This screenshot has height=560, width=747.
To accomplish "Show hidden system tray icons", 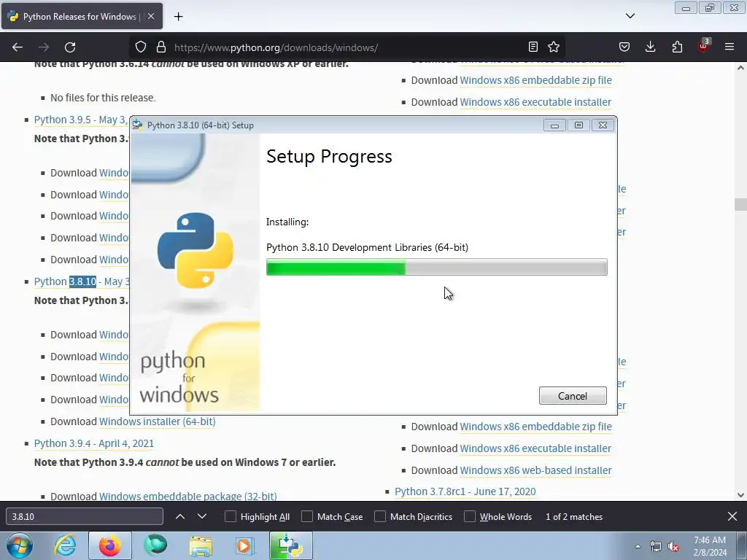I will 638,546.
